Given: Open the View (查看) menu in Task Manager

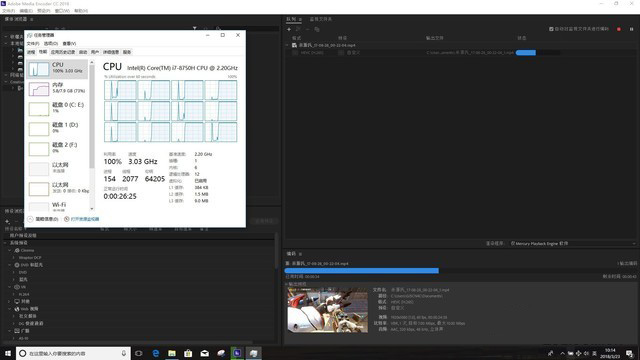Looking at the screenshot, I should 69,44.
